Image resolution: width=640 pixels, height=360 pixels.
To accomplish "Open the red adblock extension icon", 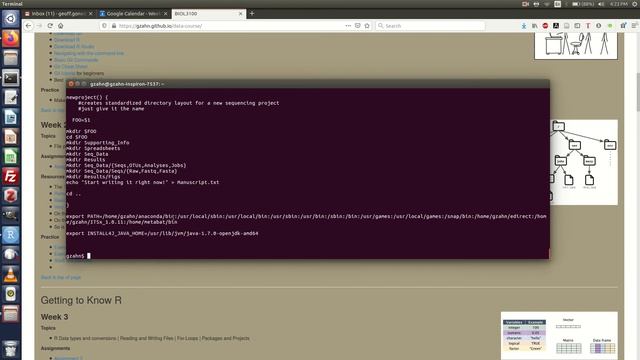I will click(x=545, y=26).
